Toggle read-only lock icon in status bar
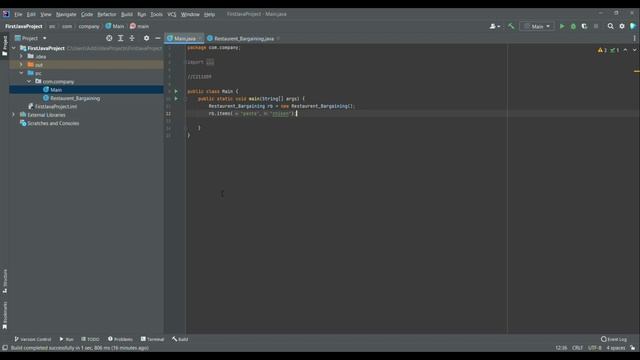Screen dimensions: 640x360 tap(632, 348)
